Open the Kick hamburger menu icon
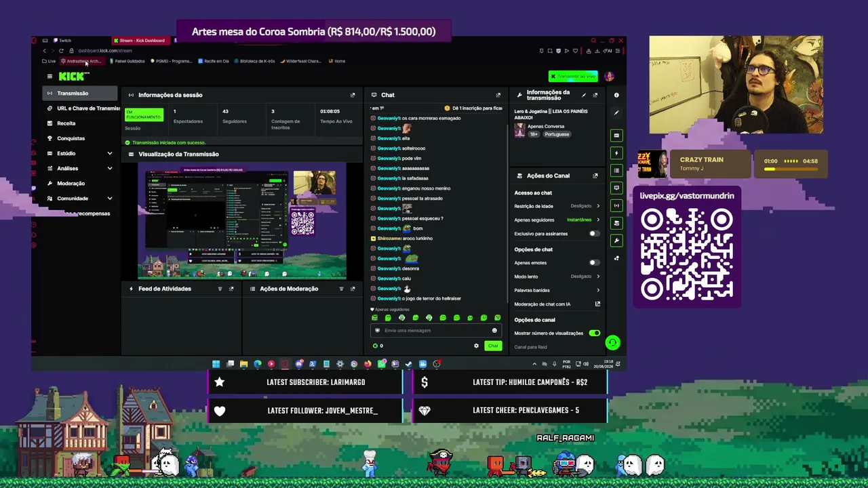This screenshot has height=488, width=868. coord(50,77)
